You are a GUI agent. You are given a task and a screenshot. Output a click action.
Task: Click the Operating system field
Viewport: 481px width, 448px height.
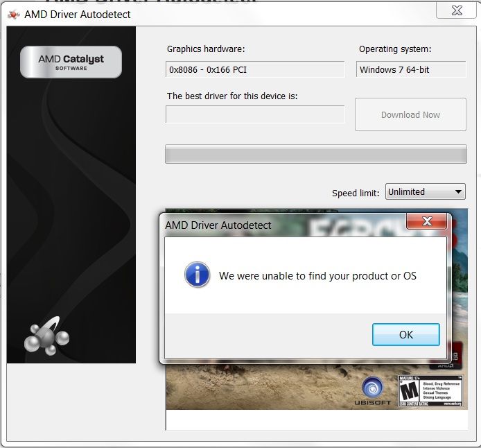click(411, 69)
